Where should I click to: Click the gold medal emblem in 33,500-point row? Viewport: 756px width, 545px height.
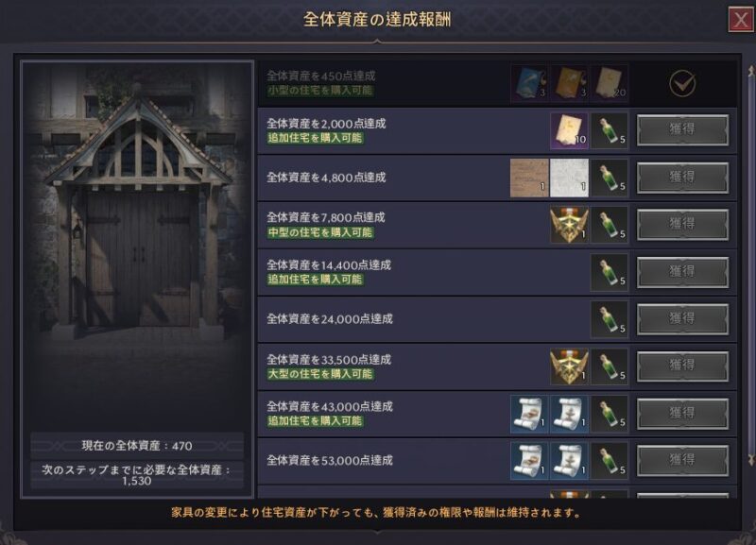[569, 366]
